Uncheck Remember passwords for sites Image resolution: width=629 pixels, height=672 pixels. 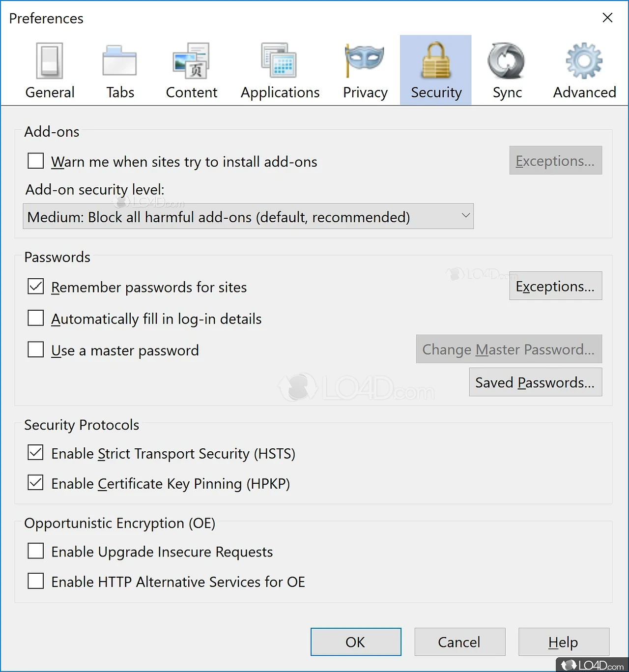click(36, 286)
